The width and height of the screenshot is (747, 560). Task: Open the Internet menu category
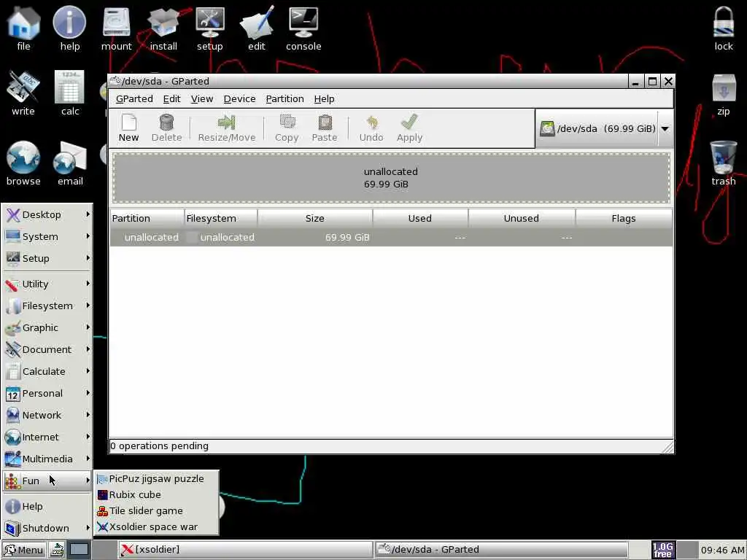click(x=47, y=437)
